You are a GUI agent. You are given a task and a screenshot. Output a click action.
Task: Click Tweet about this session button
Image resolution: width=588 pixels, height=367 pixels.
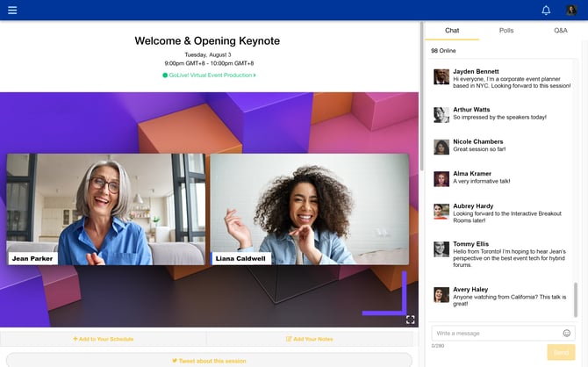pos(209,360)
